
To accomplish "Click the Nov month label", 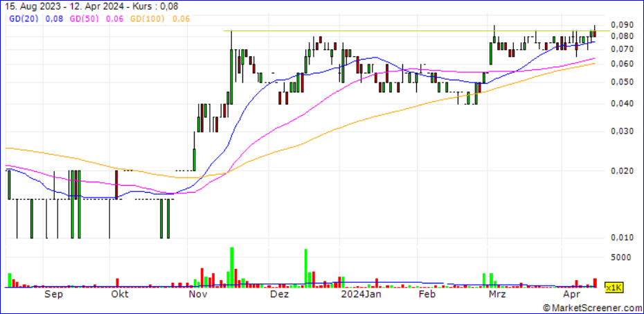I will pyautogui.click(x=197, y=295).
